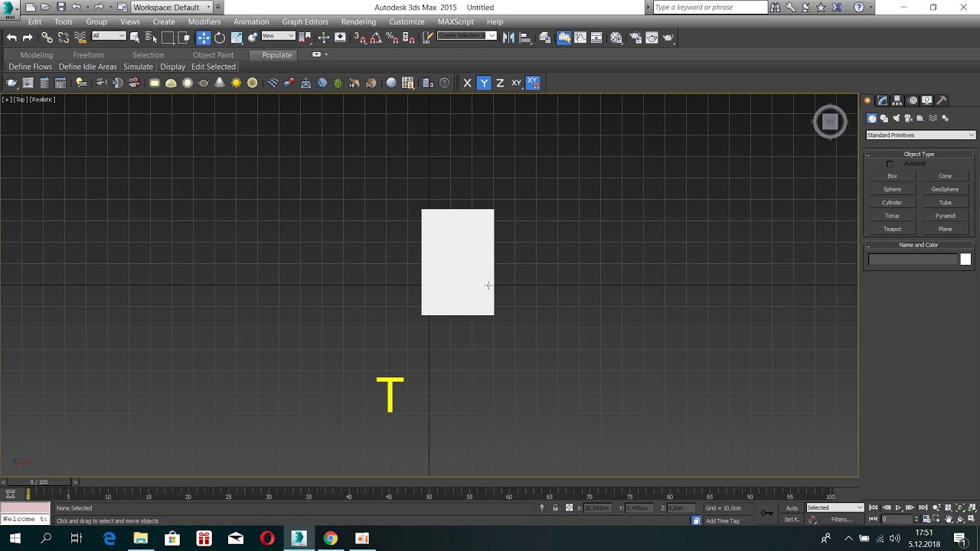Open the Edit menu
This screenshot has height=551, width=980.
(x=34, y=21)
